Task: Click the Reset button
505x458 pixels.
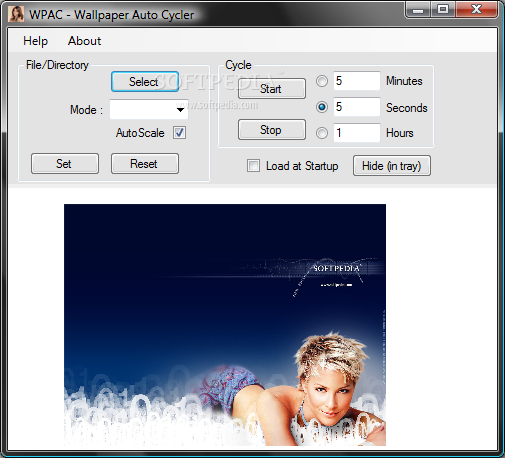Action: click(x=145, y=164)
